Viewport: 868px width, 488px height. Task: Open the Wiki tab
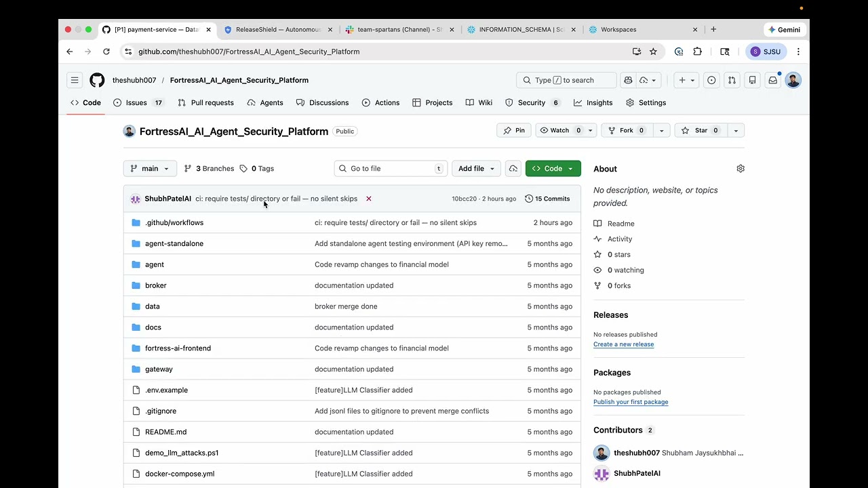[x=479, y=103]
